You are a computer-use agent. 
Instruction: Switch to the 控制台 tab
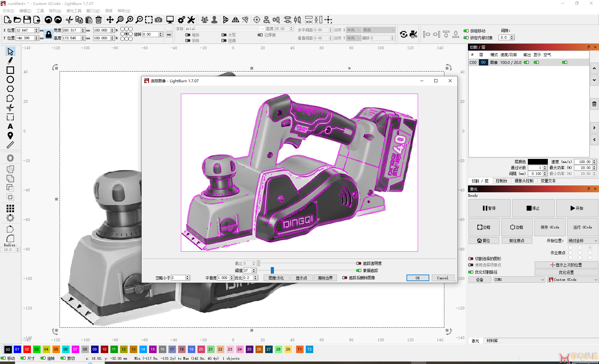501,181
